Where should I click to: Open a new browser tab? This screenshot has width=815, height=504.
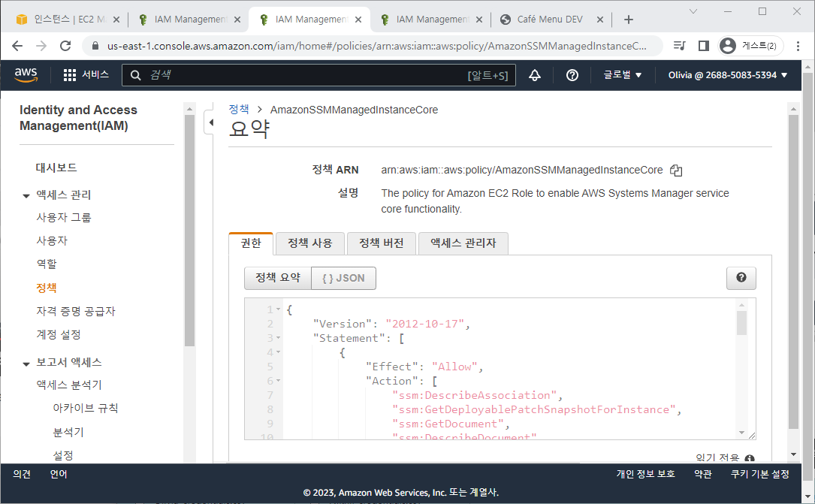629,20
